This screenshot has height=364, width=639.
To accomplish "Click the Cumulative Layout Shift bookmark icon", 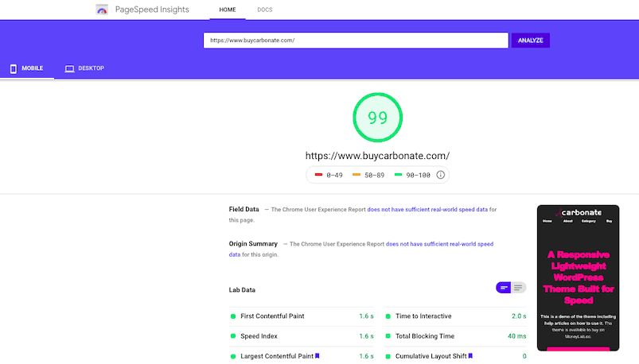I will 470,356.
